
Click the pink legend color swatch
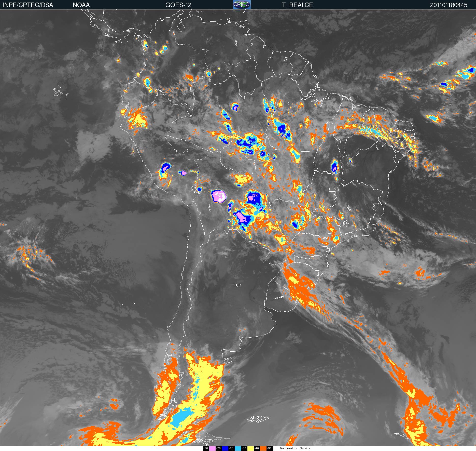tap(212, 448)
